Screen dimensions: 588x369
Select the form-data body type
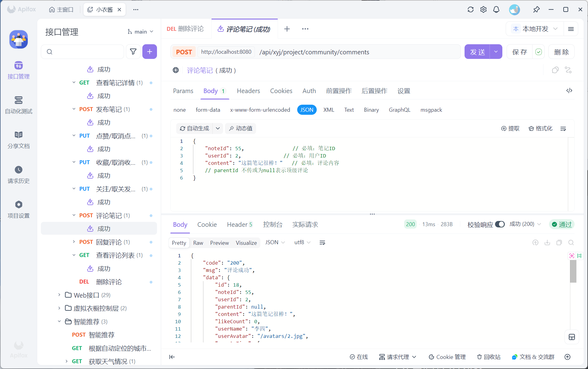(208, 110)
